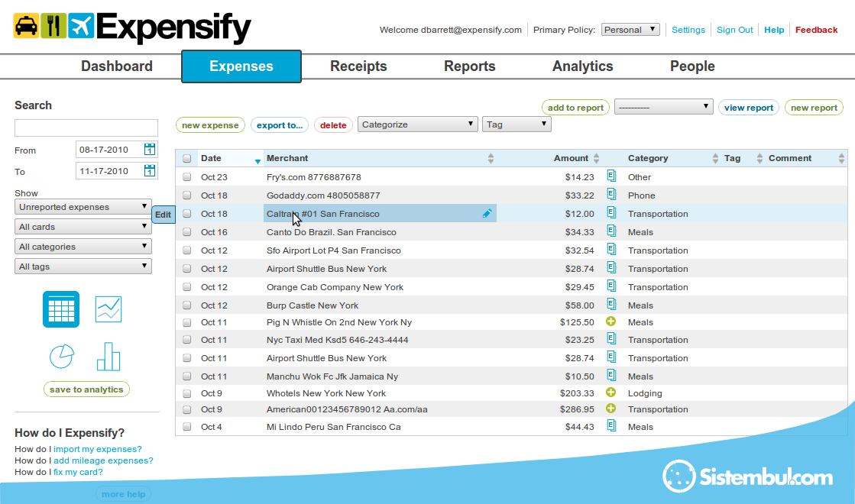This screenshot has width=855, height=504.
Task: Check the Whotels New York checkbox
Action: click(x=187, y=393)
